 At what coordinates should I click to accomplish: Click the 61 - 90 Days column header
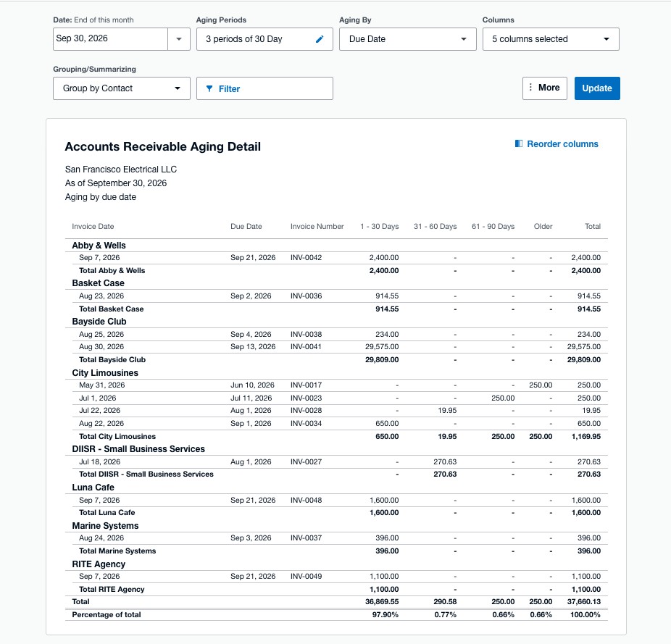pos(493,226)
